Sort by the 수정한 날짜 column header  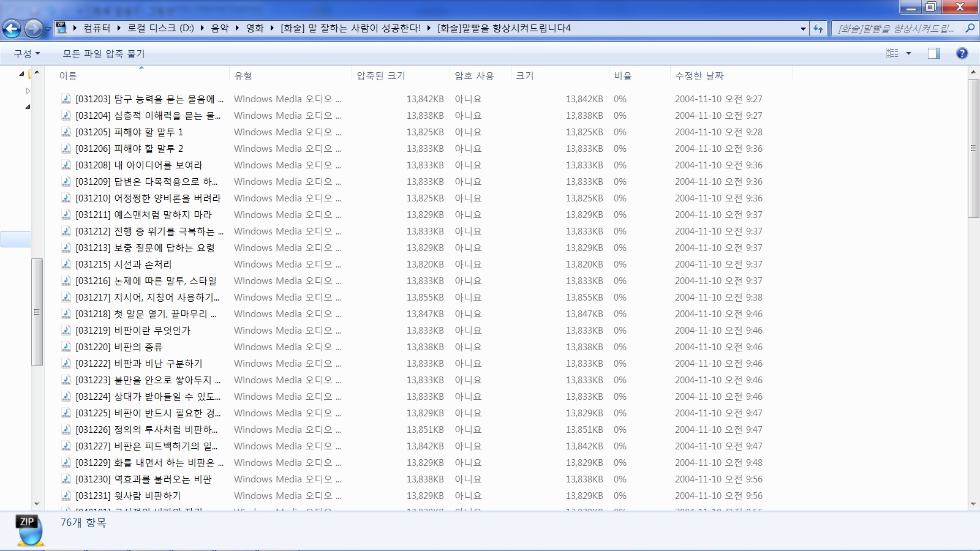tap(699, 76)
